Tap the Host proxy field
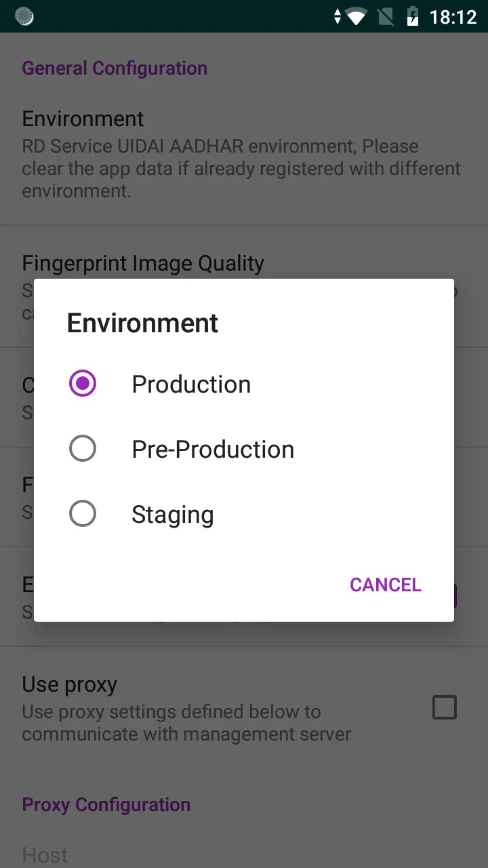 [45, 855]
